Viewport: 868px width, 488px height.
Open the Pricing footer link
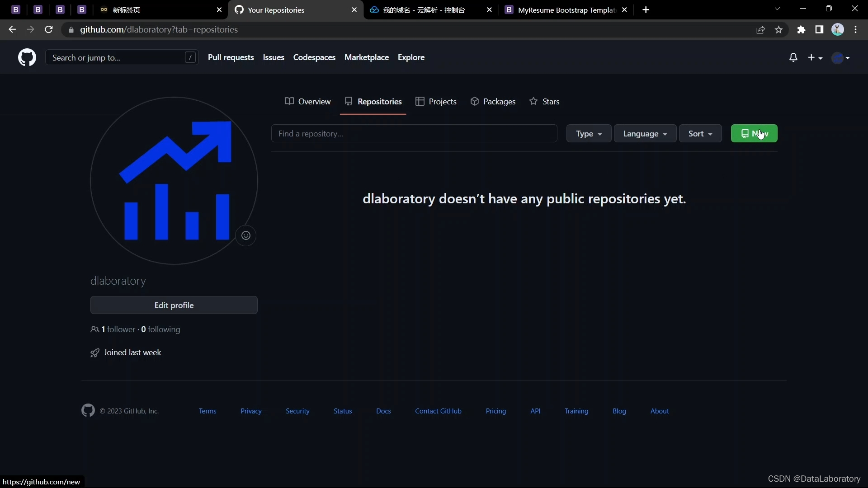(x=496, y=411)
